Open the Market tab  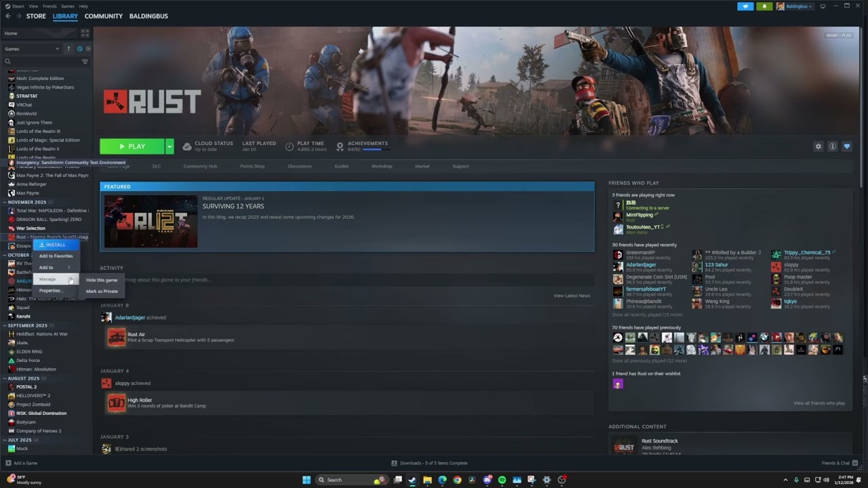coord(422,166)
